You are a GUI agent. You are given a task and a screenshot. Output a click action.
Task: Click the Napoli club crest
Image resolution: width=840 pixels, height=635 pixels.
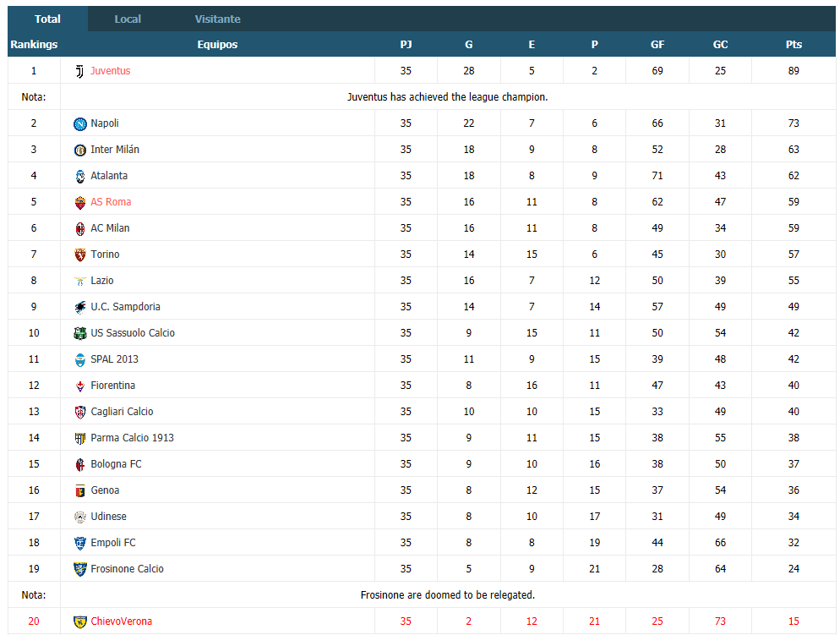click(x=79, y=123)
